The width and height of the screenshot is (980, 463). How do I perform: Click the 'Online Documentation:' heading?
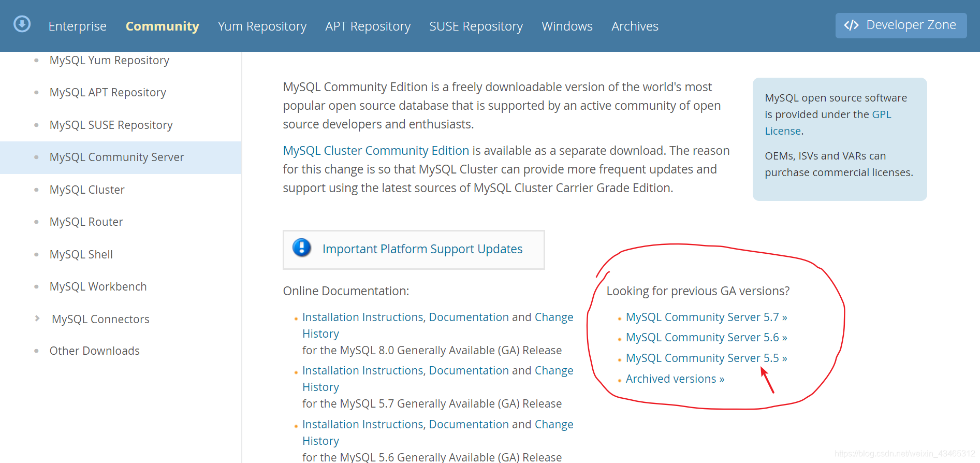(346, 291)
